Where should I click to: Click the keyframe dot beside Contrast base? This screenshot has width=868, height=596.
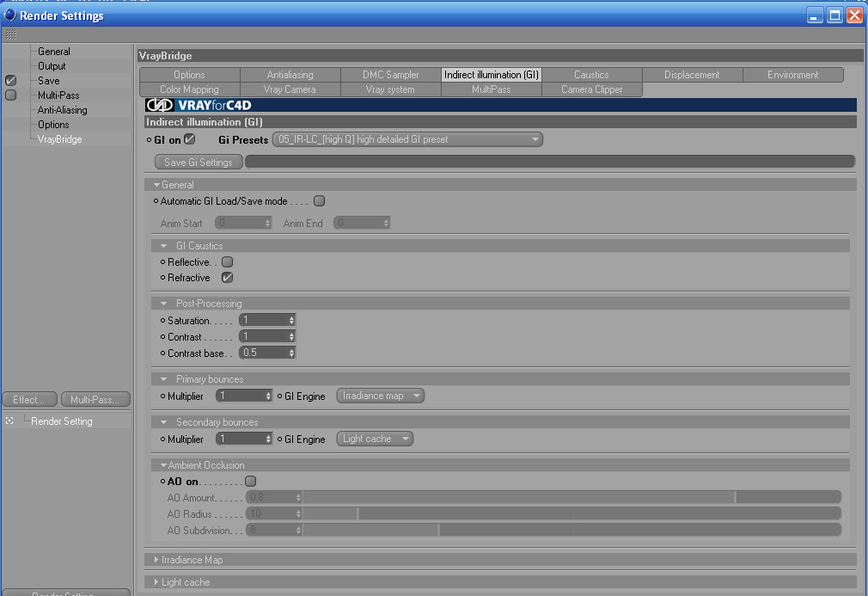[x=162, y=353]
